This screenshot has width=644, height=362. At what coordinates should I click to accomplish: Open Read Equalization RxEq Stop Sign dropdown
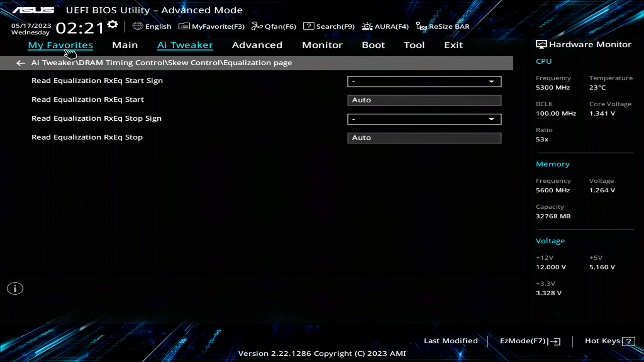pos(424,119)
